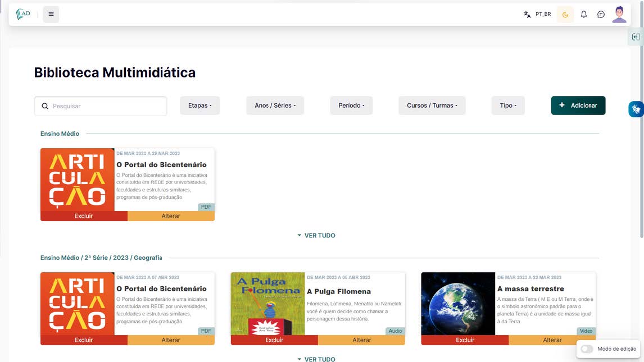This screenshot has width=644, height=362.
Task: Toggle dark mode moon icon
Action: click(565, 15)
